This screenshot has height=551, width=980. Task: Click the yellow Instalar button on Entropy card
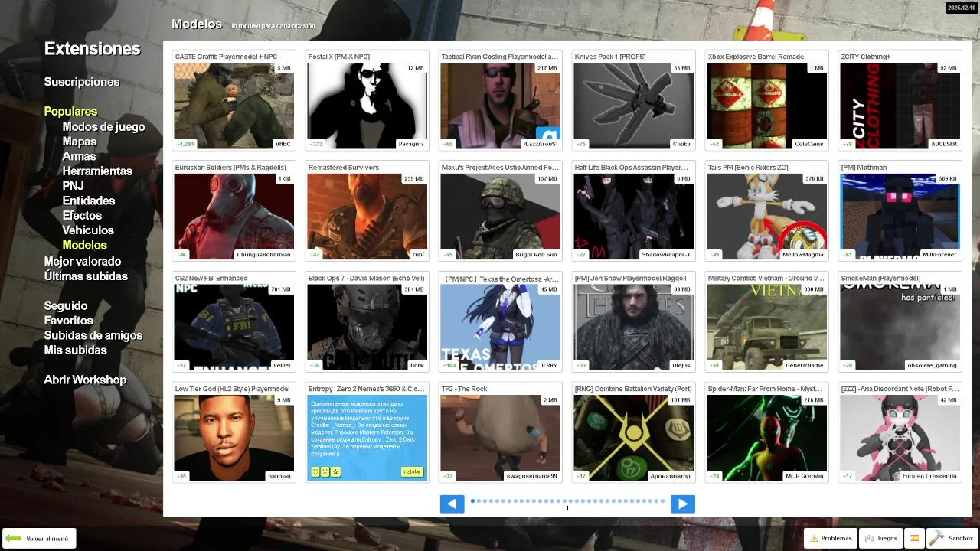(412, 471)
